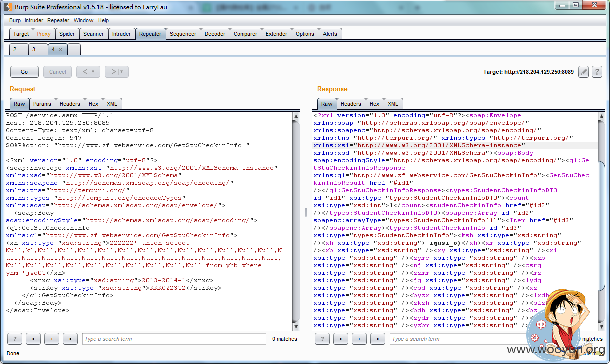Screen dimensions: 610x364
Task: Send the request with Go
Action: [24, 72]
